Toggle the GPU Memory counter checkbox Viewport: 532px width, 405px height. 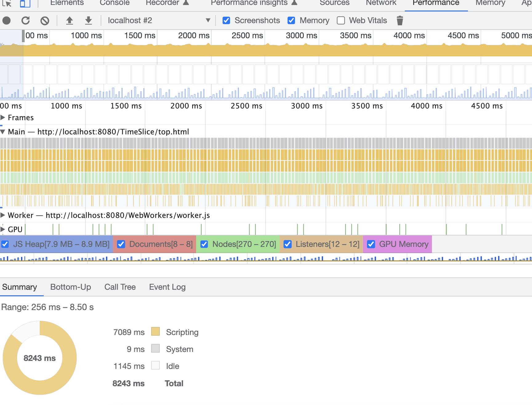(371, 244)
